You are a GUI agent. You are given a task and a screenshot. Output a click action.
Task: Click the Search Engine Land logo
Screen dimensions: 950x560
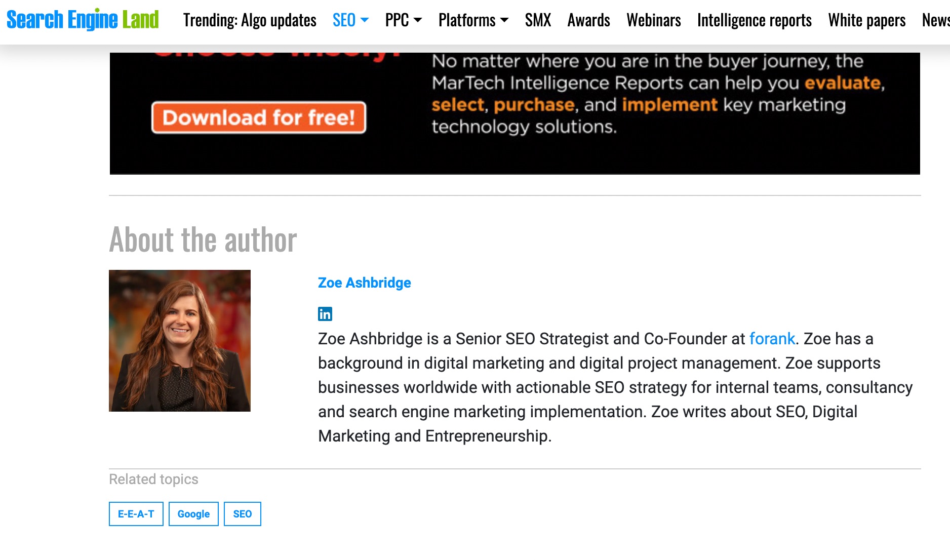click(83, 20)
